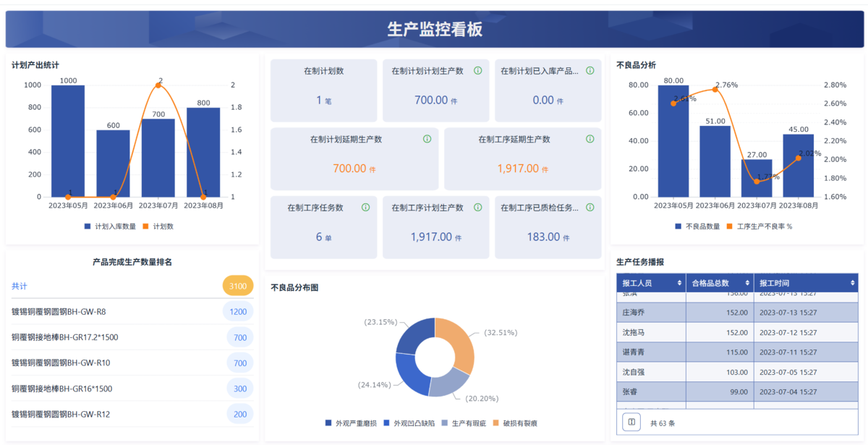Screen dimensions: 868x445
Task: Click the 在制计划数 card
Action: coord(324,90)
